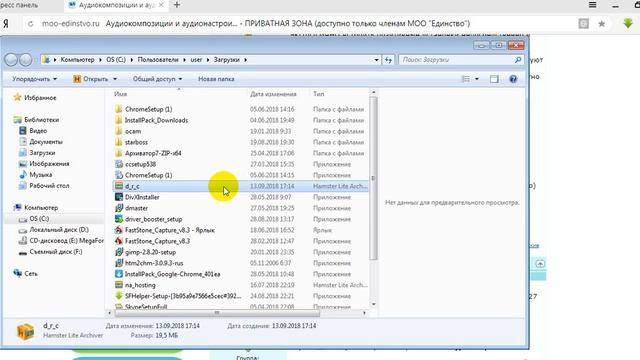
Task: Open the browser hamburger menu
Action: click(x=593, y=5)
